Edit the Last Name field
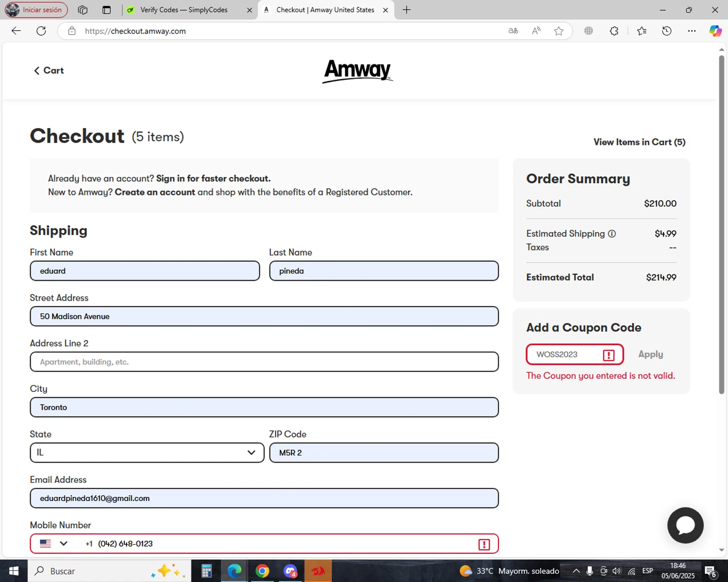Screen dimensions: 728x582 tap(384, 271)
